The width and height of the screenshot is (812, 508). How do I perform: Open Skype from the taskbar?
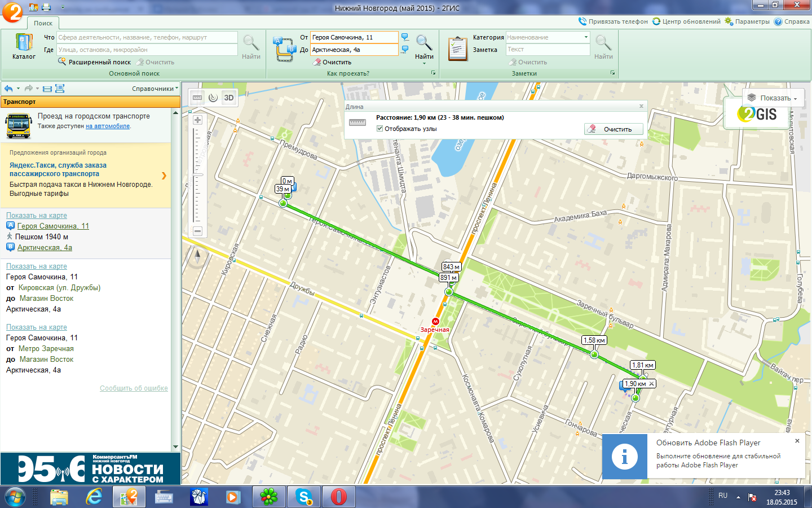pos(304,497)
